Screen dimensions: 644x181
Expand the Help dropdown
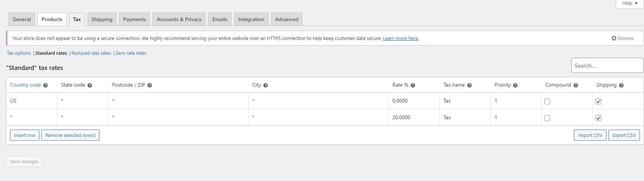630,3
